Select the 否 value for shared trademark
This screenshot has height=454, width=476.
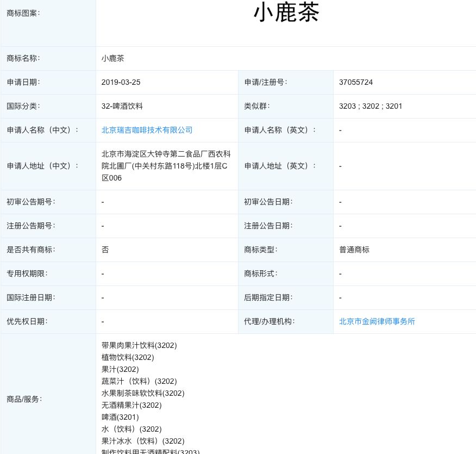click(x=103, y=250)
